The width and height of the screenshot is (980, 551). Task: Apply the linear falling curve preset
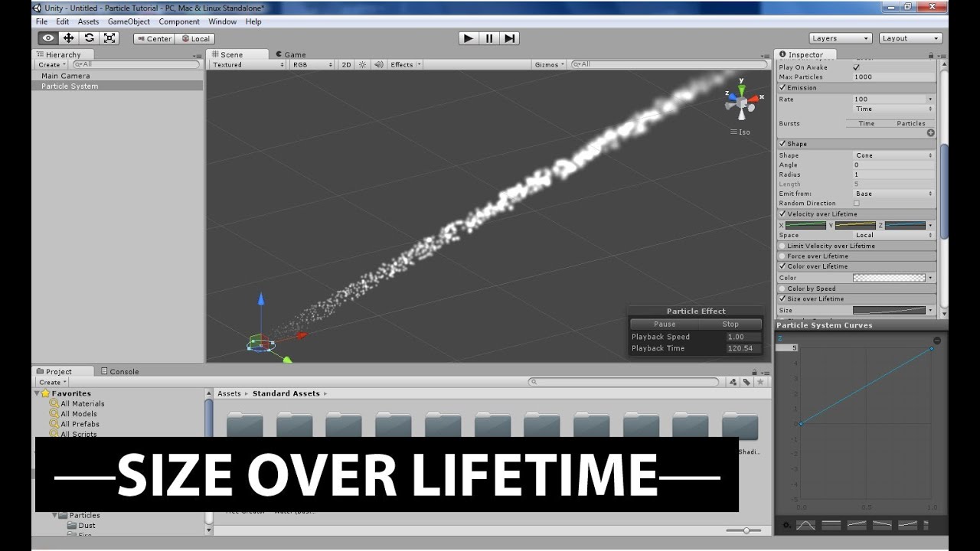tap(882, 525)
